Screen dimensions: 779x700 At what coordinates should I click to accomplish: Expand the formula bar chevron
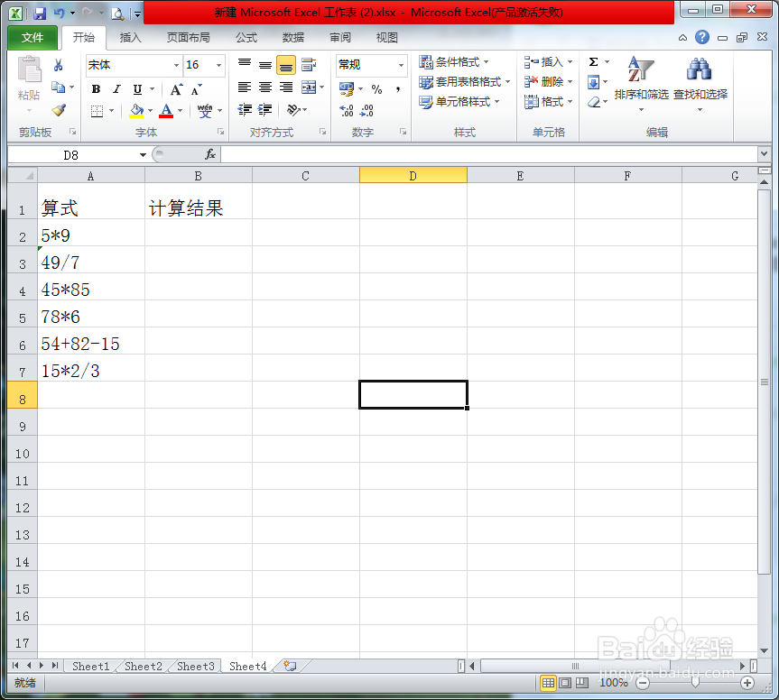(x=764, y=154)
